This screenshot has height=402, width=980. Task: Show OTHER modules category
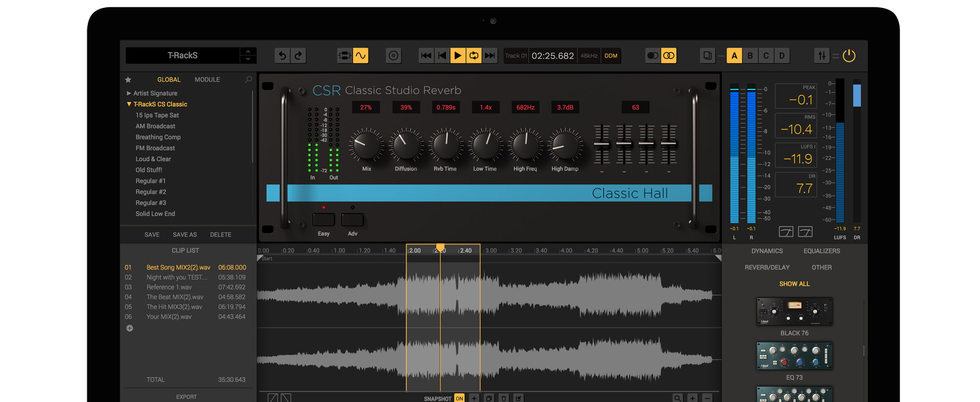click(x=822, y=268)
